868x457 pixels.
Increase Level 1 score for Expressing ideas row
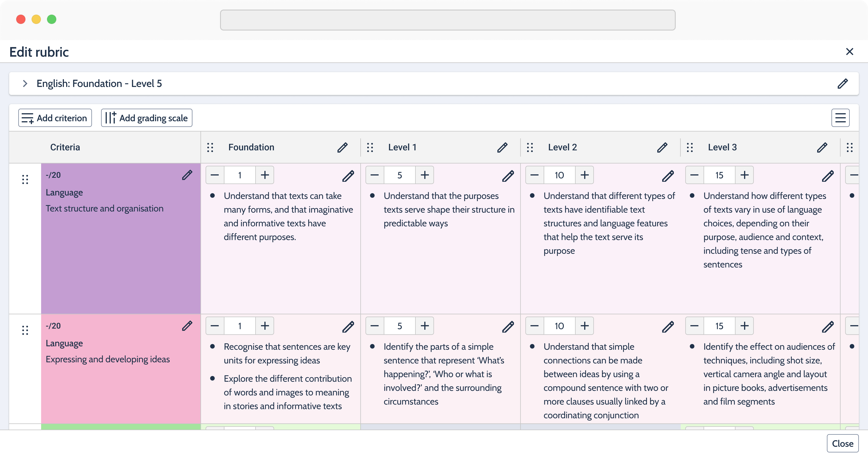[425, 326]
